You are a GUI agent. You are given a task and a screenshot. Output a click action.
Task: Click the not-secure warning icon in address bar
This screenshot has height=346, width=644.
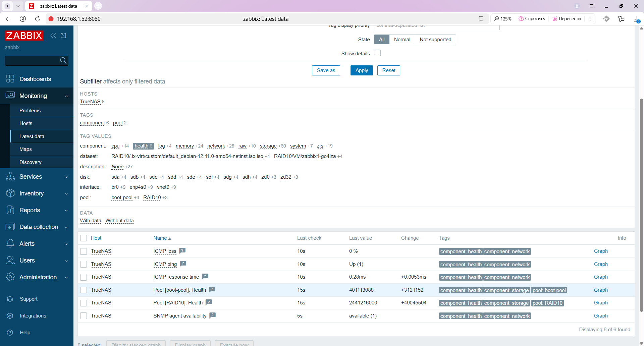51,19
